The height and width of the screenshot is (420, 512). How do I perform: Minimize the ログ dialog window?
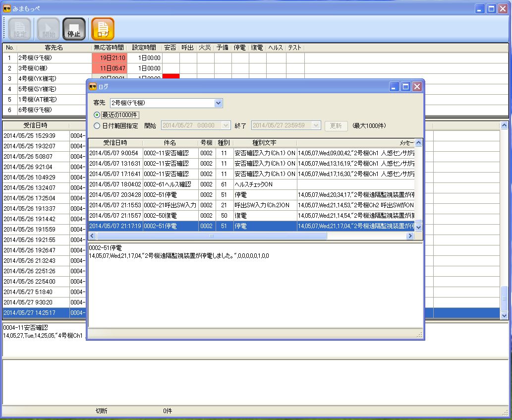[395, 87]
